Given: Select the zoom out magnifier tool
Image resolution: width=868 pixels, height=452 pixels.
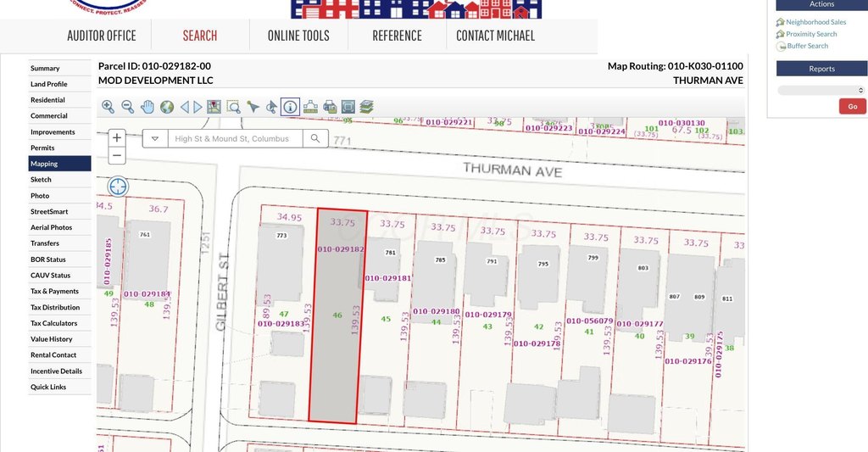Looking at the screenshot, I should (x=127, y=107).
